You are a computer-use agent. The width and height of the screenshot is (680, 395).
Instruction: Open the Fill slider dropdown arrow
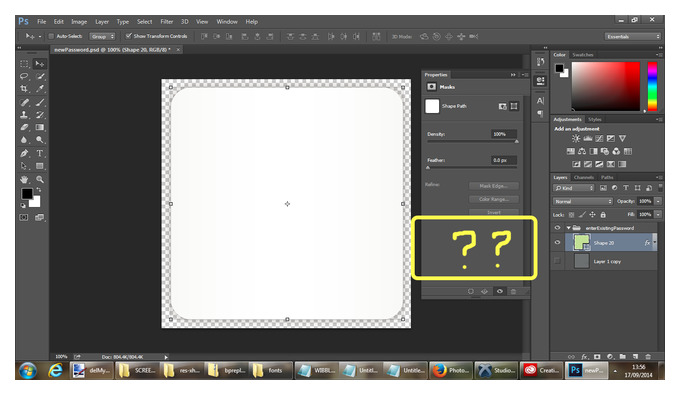pyautogui.click(x=658, y=215)
